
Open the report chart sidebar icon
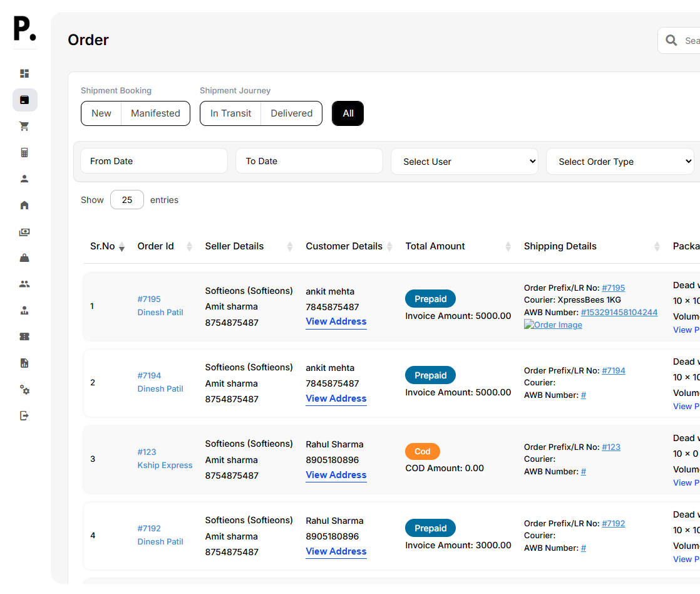(24, 363)
